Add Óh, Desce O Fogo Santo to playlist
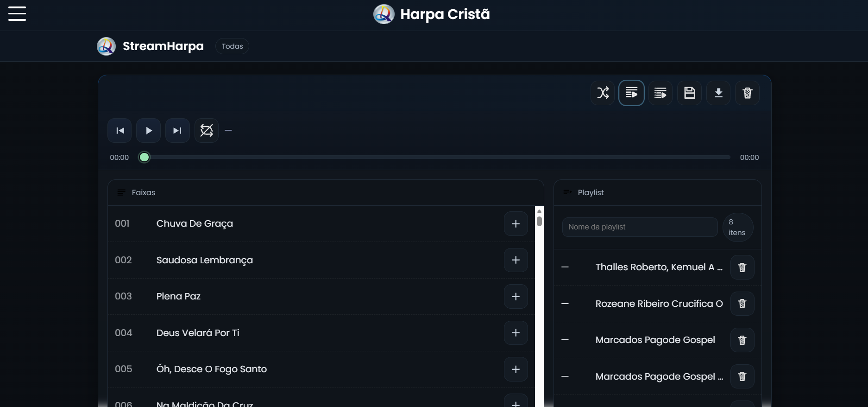The height and width of the screenshot is (407, 868). [x=516, y=369]
